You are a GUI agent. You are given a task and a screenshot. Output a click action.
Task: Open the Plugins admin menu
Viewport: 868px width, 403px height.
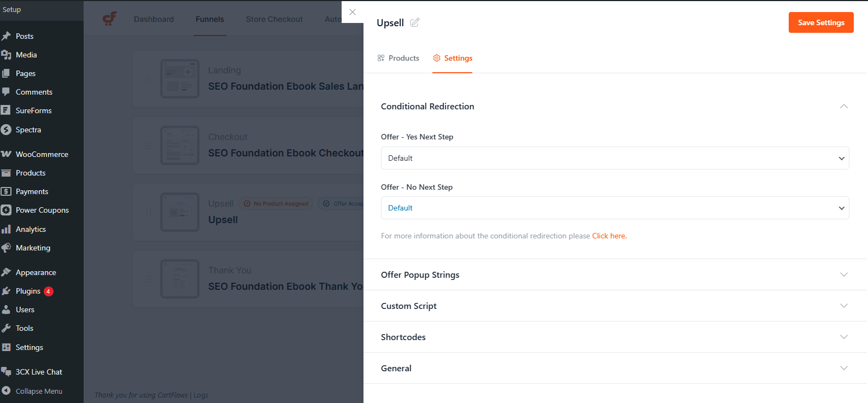[x=28, y=291]
